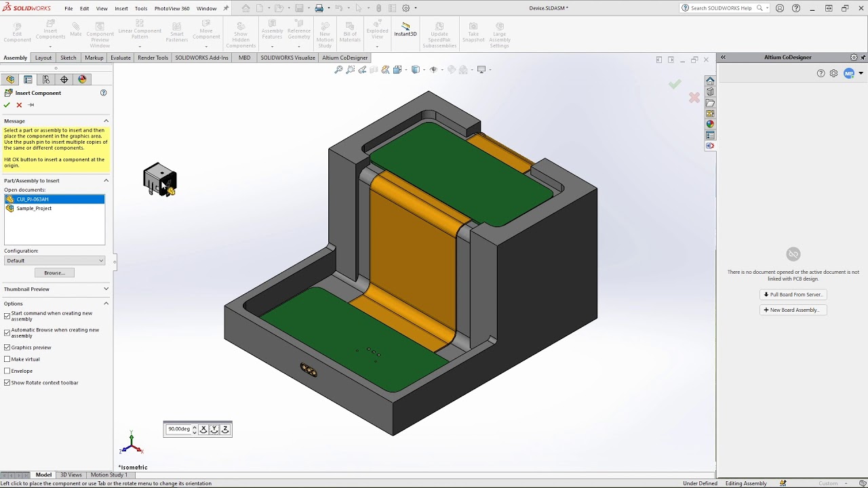Click Altium CoDesigner settings gear
The image size is (868, 488).
coord(833,73)
